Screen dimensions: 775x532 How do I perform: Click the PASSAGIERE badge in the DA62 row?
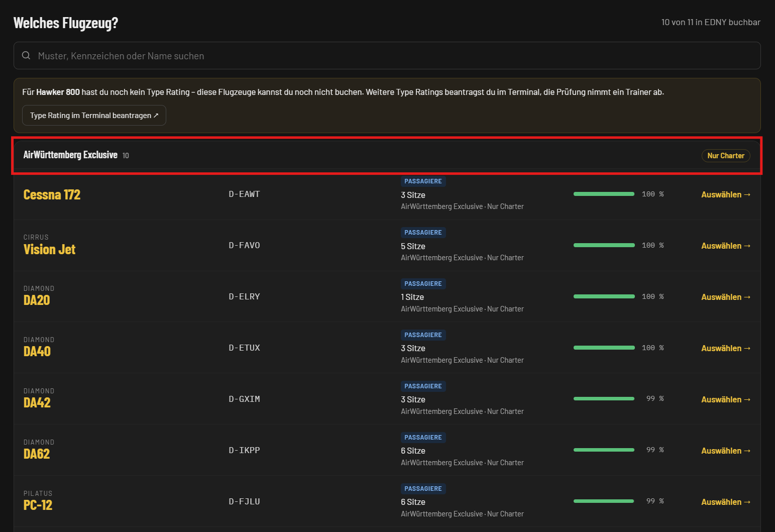pyautogui.click(x=423, y=438)
